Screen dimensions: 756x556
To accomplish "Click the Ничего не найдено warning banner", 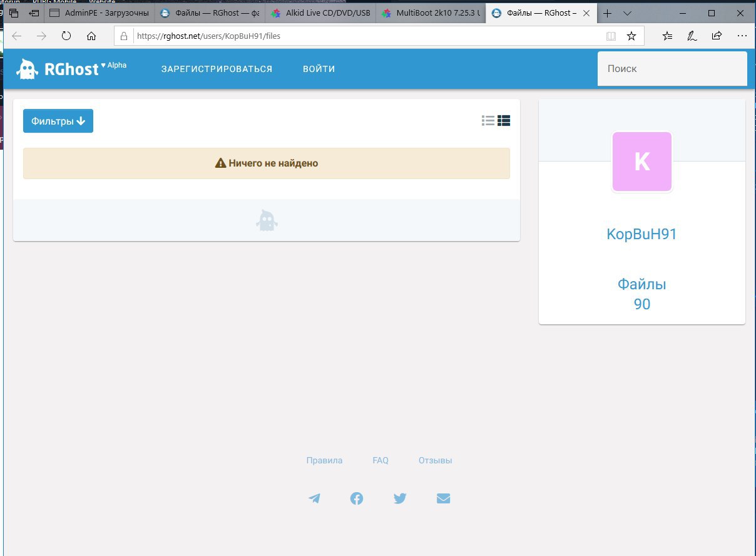I will [x=267, y=163].
